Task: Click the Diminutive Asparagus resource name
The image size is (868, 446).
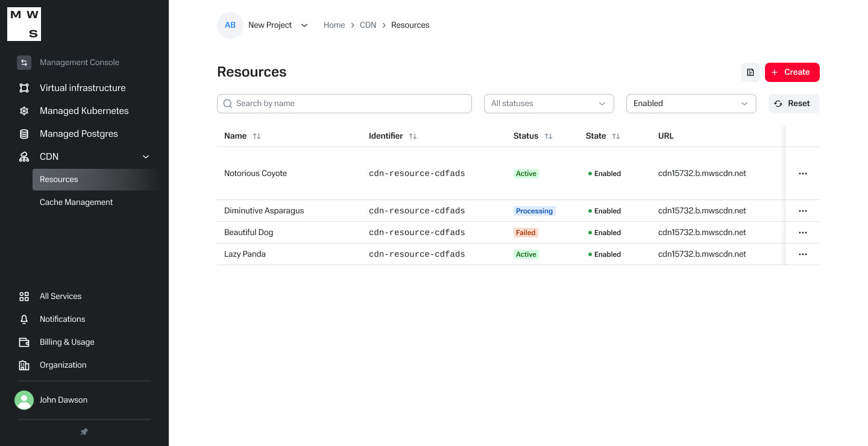Action: pos(264,211)
